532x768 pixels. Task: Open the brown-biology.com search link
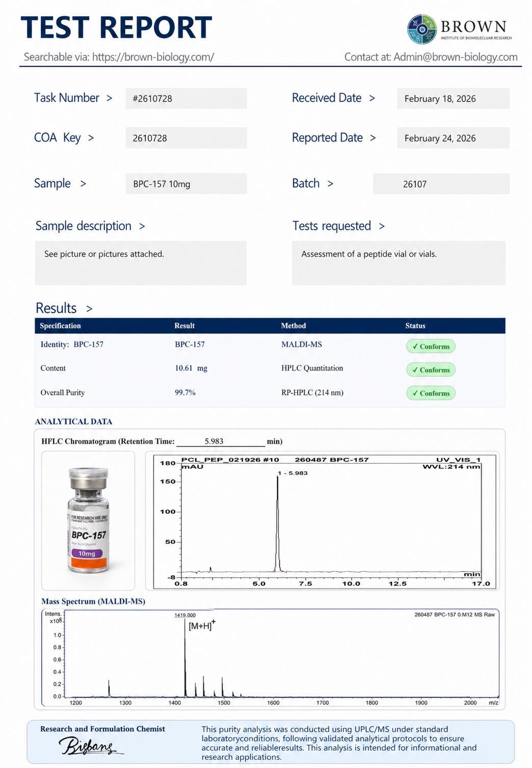coord(153,57)
